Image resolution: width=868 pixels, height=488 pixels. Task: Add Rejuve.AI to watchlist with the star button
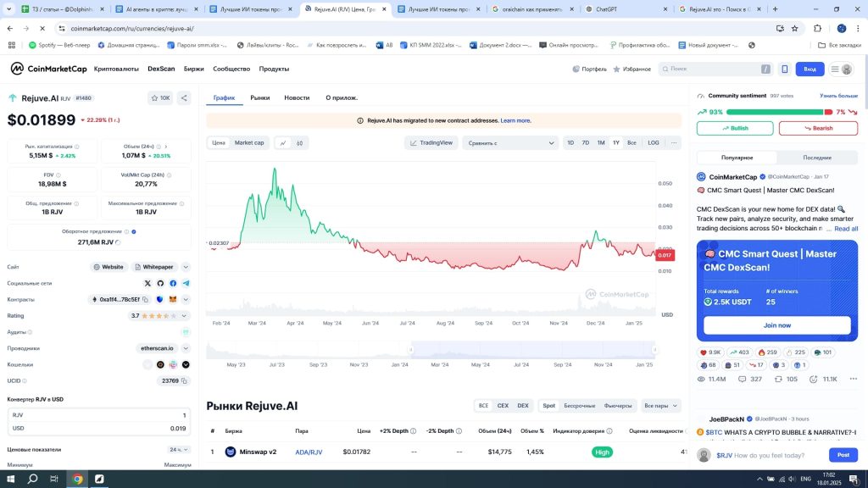point(160,98)
